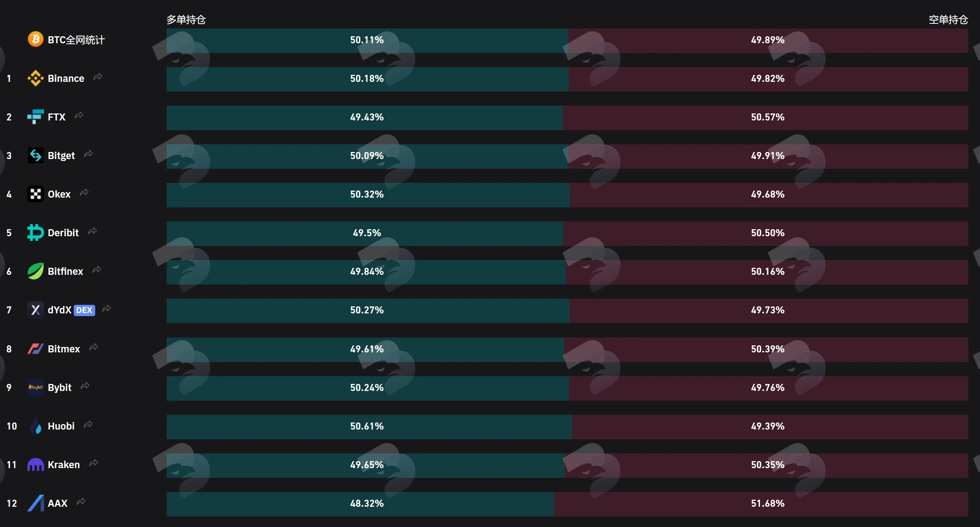Click the Bybit share arrow icon
The width and height of the screenshot is (980, 527).
85,386
